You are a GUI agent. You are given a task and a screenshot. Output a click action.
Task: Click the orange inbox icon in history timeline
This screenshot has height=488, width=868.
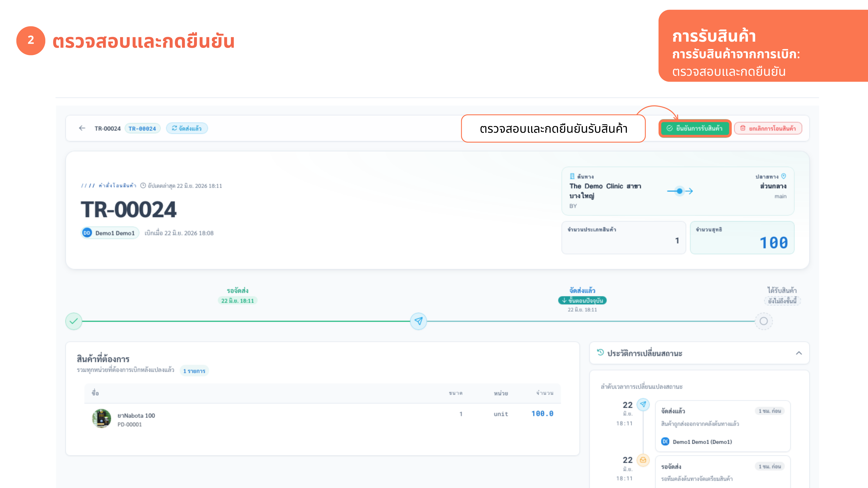point(643,460)
